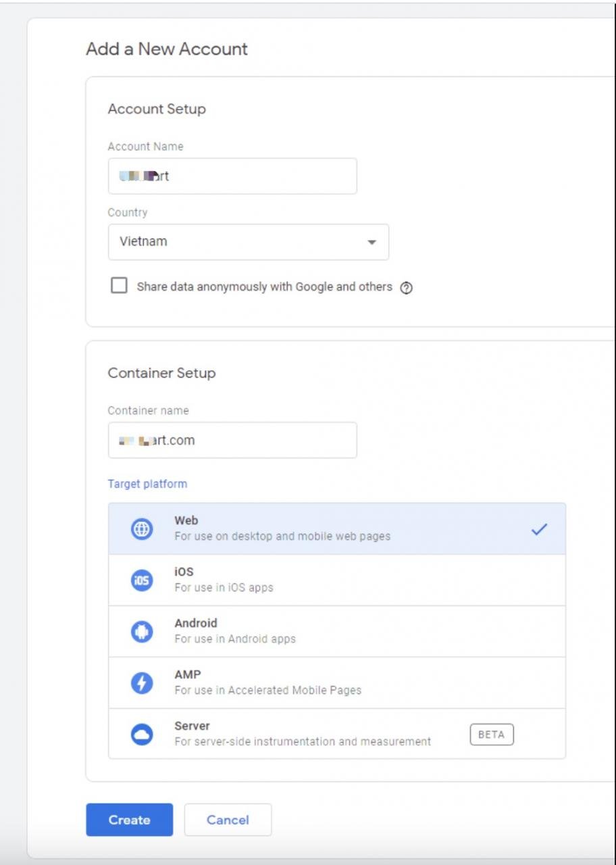Click the help icon beside share data
The image size is (616, 865).
[406, 287]
